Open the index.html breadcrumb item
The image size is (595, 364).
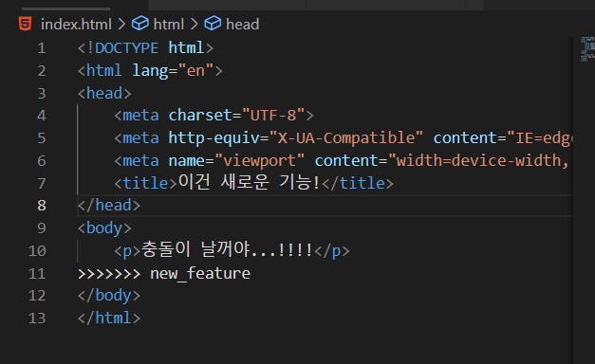coord(76,25)
